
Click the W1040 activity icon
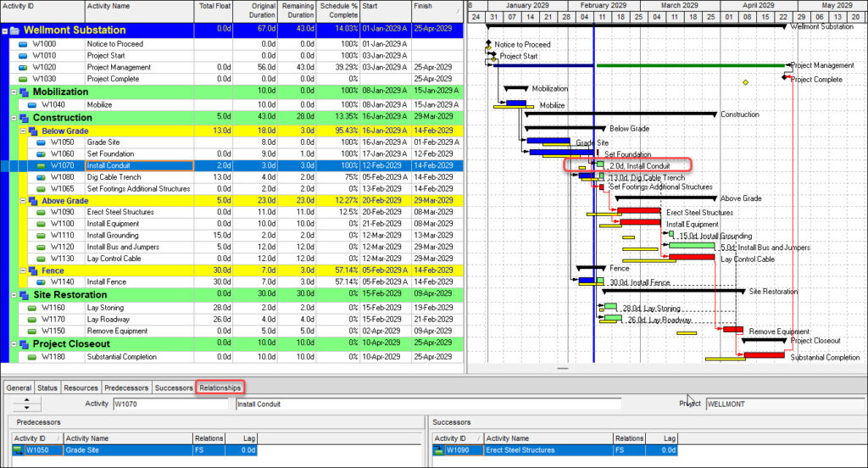pos(32,105)
